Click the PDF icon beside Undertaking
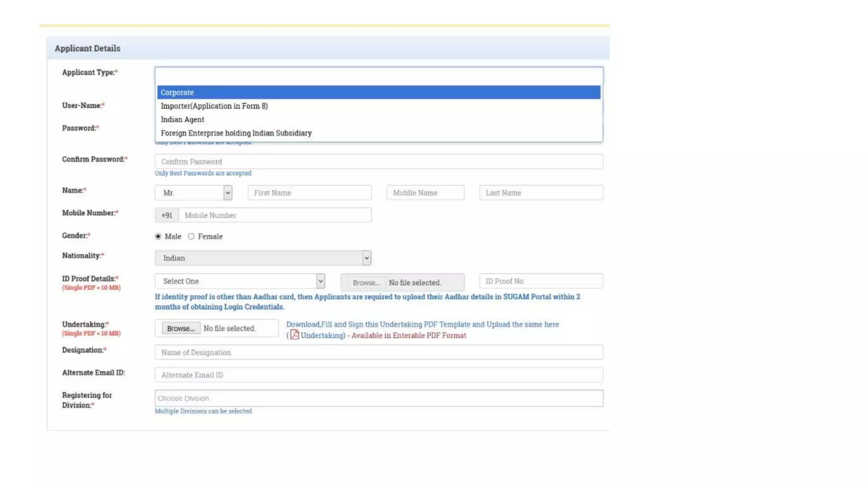868x488 pixels. pos(295,335)
